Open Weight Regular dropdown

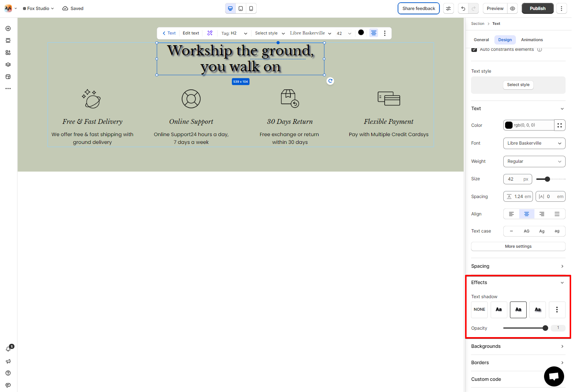(534, 161)
